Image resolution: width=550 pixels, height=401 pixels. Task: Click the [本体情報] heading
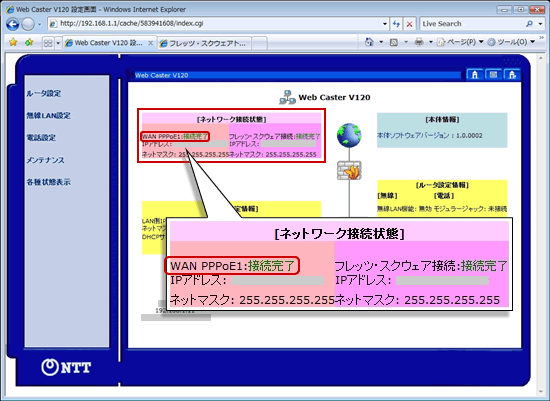[x=442, y=120]
